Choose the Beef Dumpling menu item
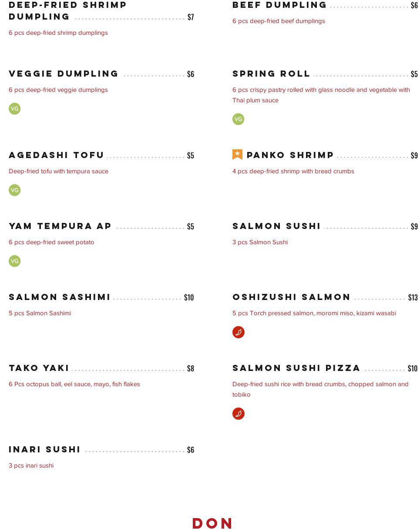The height and width of the screenshot is (529, 420). (x=279, y=5)
